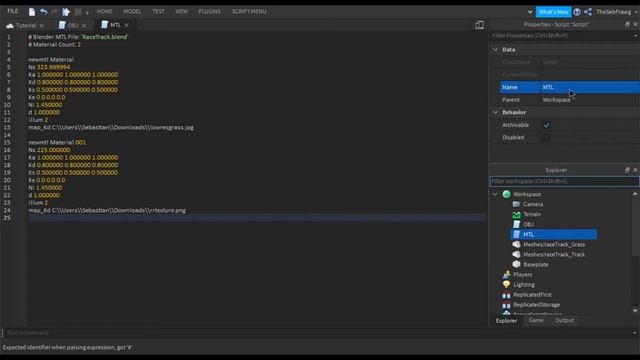This screenshot has height=360, width=640.
Task: Select the Terrain item icon
Action: [516, 214]
